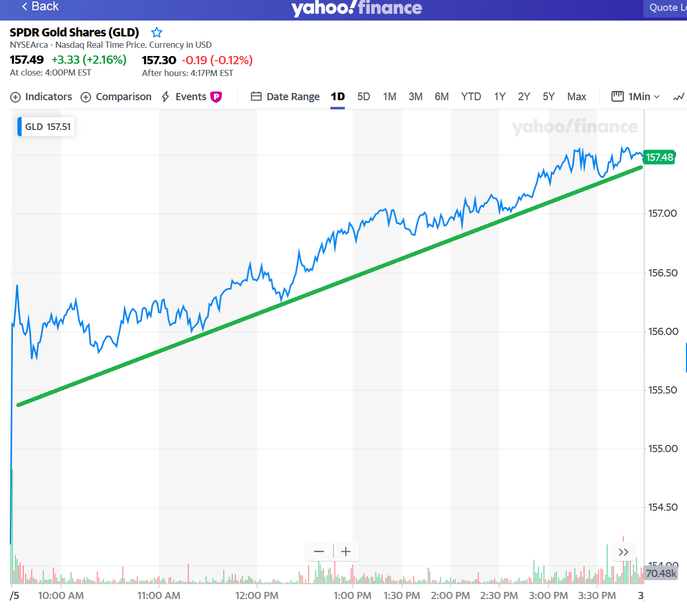The image size is (687, 616).
Task: Click the 11:00 AM time axis label
Action: click(x=159, y=595)
